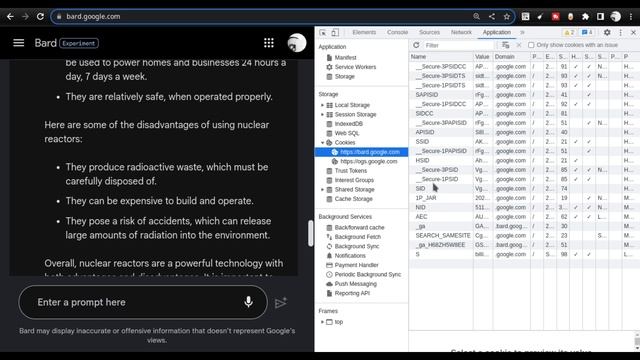The width and height of the screenshot is (640, 360).
Task: Open the Google apps grid
Action: tap(269, 43)
